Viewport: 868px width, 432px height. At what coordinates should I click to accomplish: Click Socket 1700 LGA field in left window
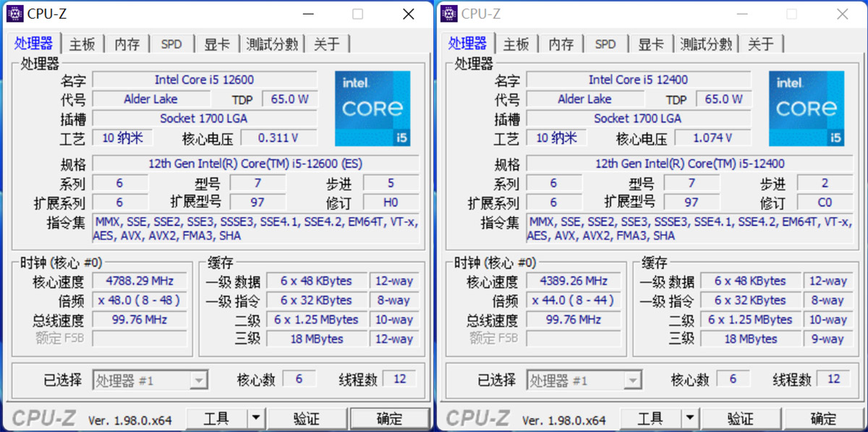pos(205,118)
